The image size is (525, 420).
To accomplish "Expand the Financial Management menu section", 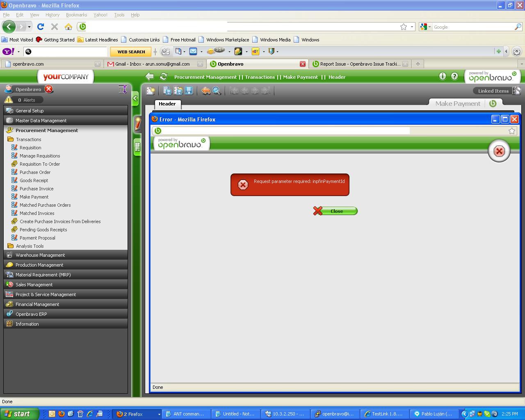I will tap(37, 304).
